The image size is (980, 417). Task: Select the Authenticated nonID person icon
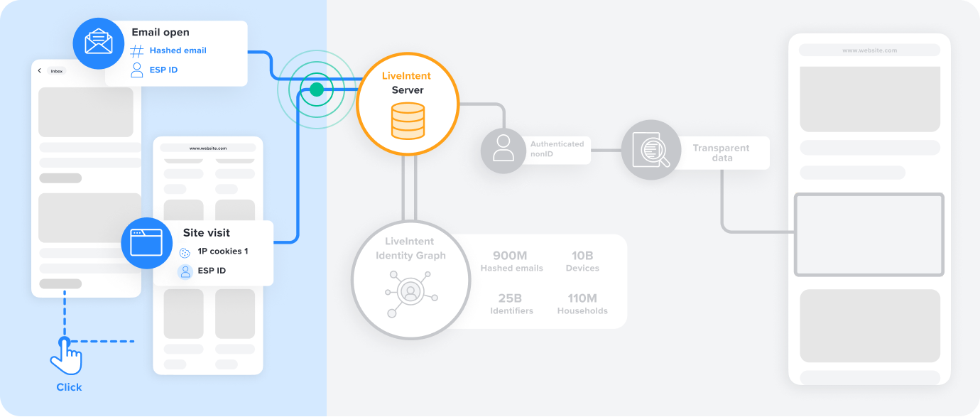point(503,150)
